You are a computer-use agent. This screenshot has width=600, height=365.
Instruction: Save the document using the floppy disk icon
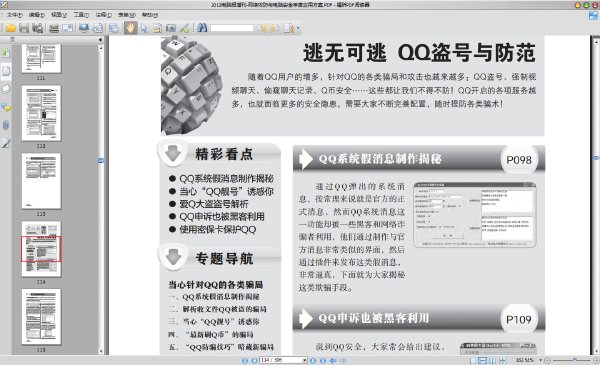point(24,28)
